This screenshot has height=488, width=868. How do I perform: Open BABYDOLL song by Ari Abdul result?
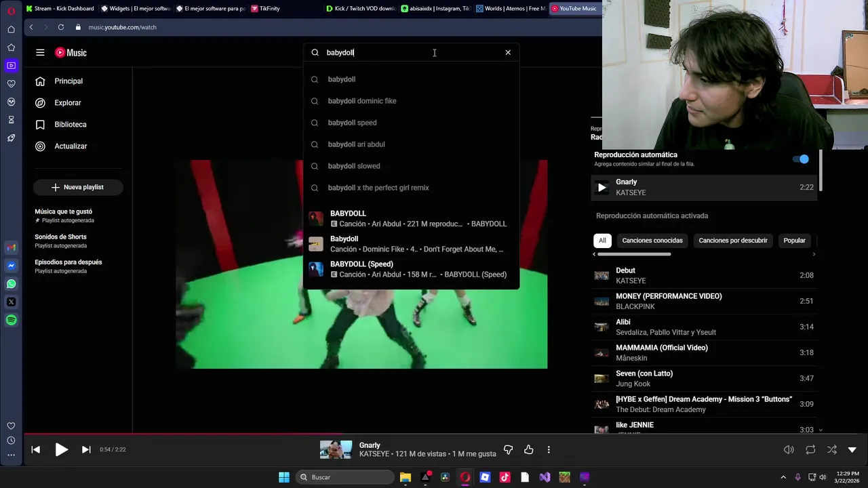pyautogui.click(x=410, y=218)
